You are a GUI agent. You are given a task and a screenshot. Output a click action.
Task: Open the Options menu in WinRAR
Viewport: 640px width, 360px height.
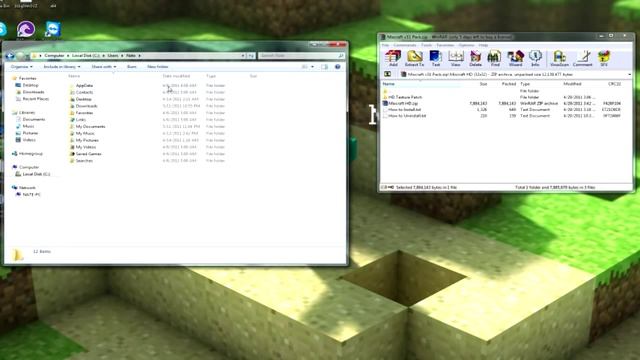point(466,45)
